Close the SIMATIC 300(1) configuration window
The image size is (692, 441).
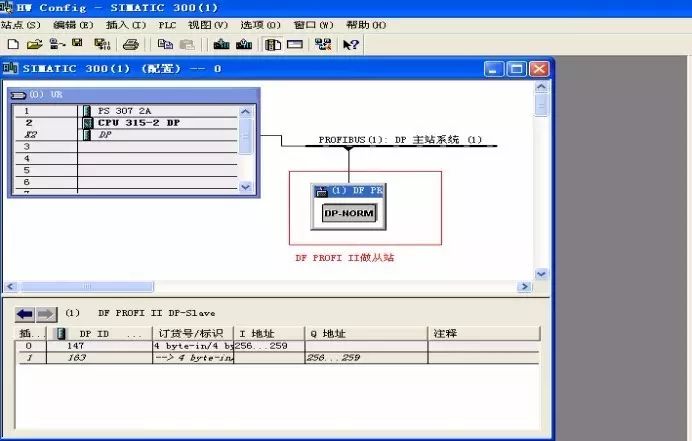coord(539,69)
